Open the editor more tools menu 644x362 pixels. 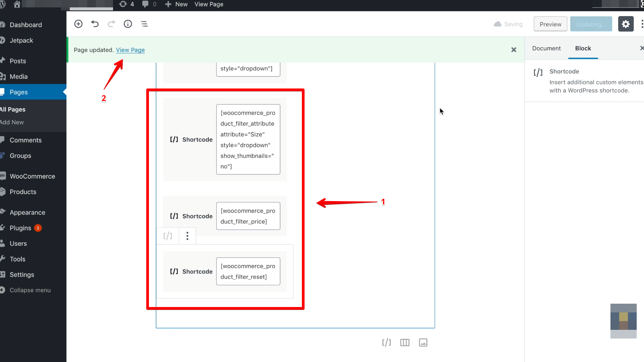(x=642, y=24)
